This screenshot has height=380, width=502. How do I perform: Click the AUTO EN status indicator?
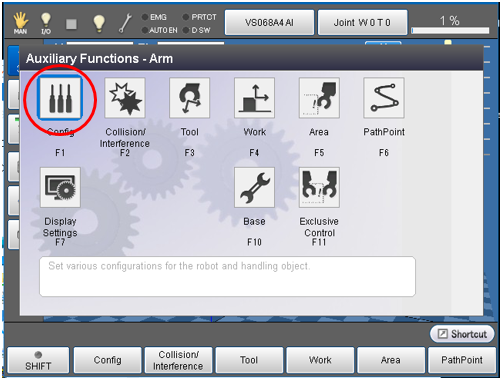click(x=160, y=30)
